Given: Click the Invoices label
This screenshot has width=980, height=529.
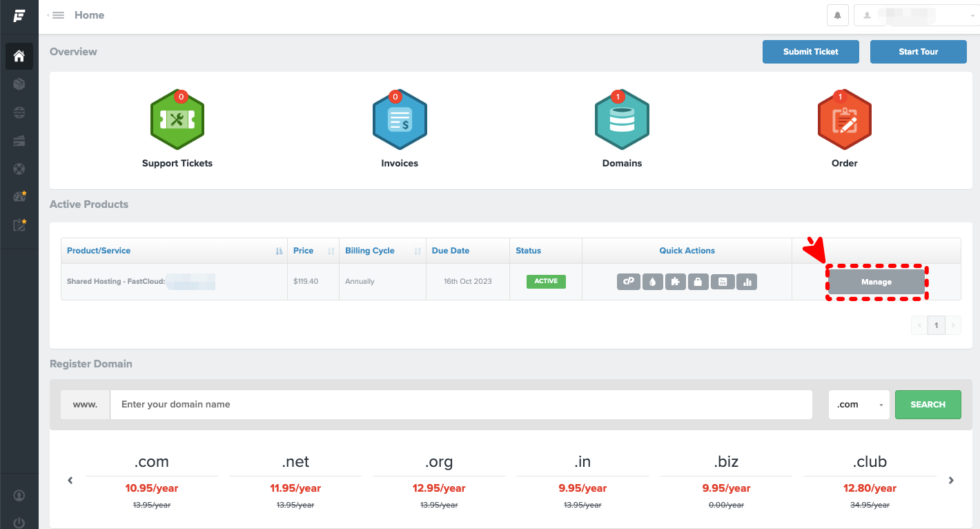Looking at the screenshot, I should 400,164.
